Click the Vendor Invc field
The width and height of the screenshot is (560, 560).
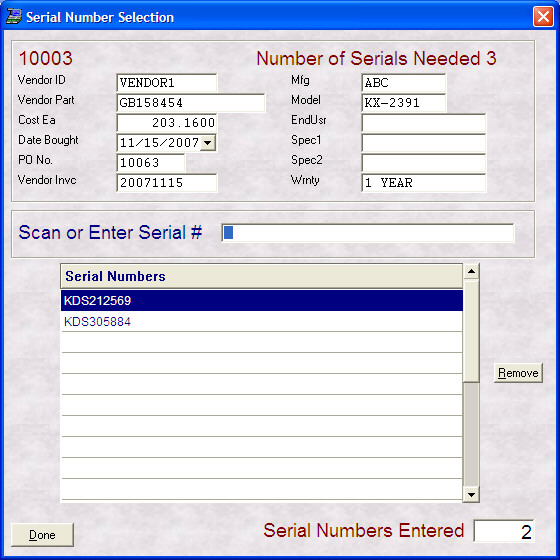click(167, 183)
